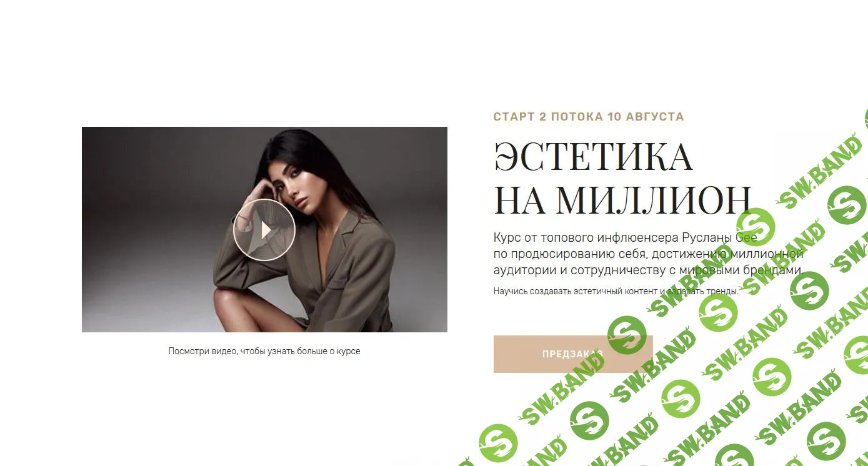Click the НА МИЛЛИОН heading line
The height and width of the screenshot is (466, 868).
[x=622, y=200]
